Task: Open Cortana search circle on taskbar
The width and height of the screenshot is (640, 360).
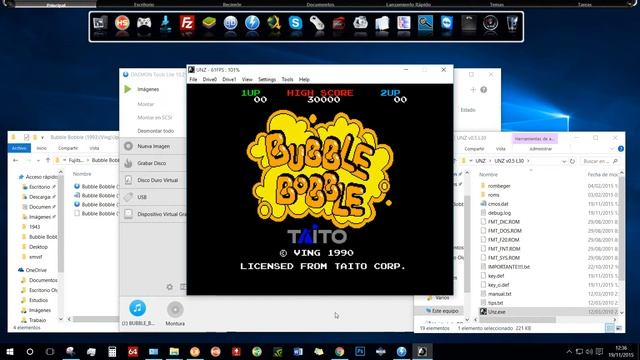Action: coord(30,351)
